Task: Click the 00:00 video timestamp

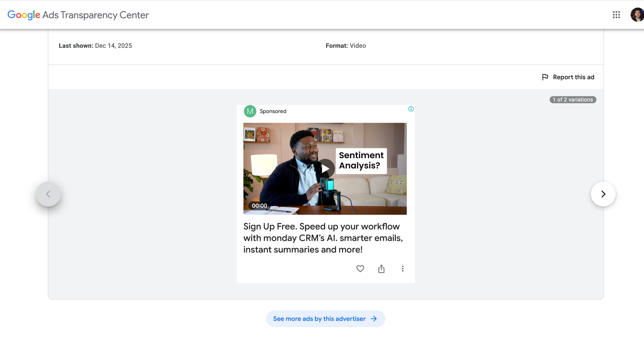Action: pos(259,206)
